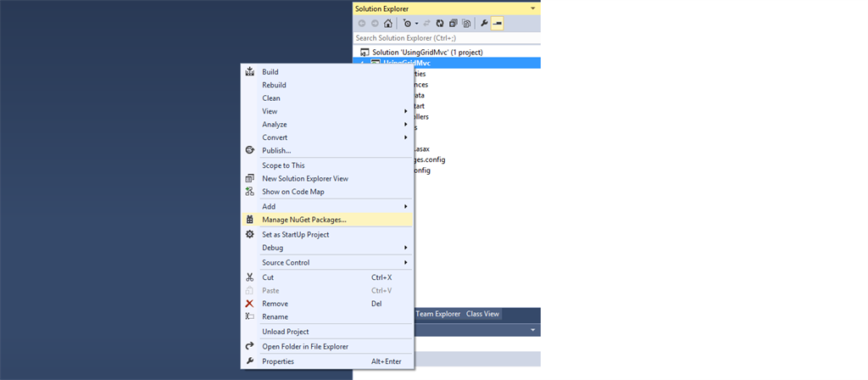
Task: Open the dropdown arrow beside Pending Changes Filter
Action: tap(416, 23)
